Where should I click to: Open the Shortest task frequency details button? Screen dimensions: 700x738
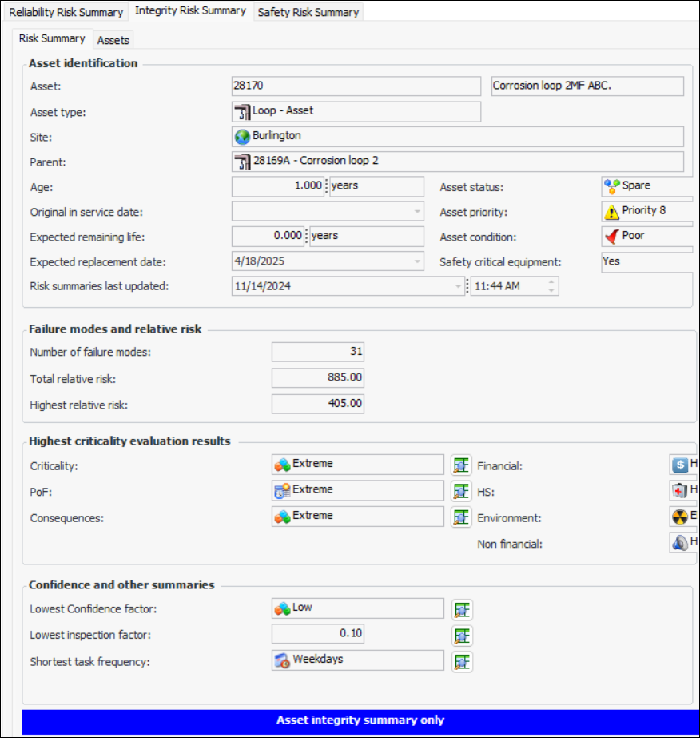coord(462,662)
